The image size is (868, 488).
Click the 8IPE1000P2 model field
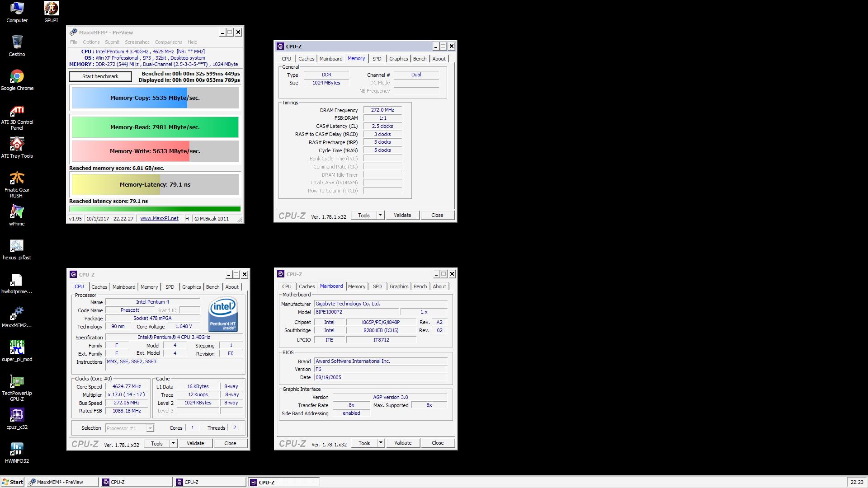coord(357,312)
